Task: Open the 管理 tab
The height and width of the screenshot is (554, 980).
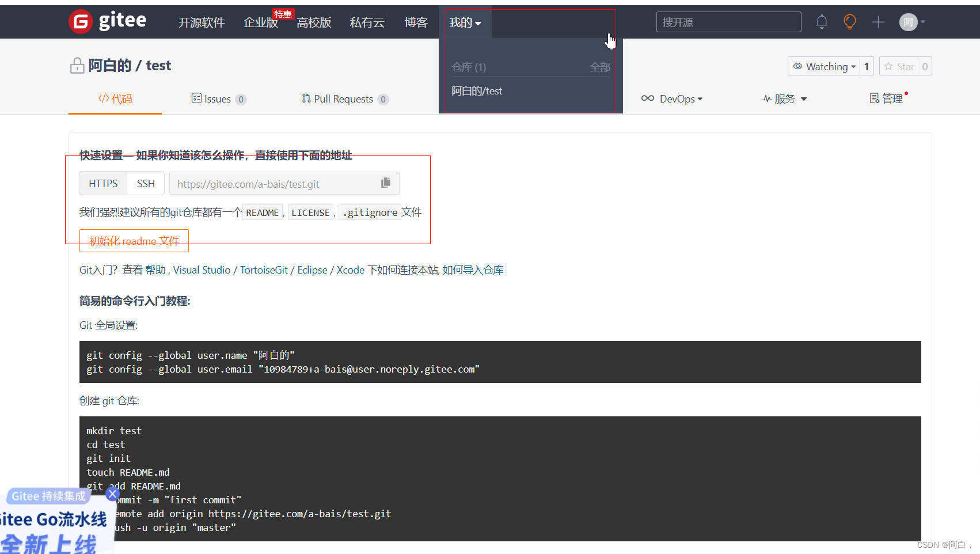Action: pos(887,98)
